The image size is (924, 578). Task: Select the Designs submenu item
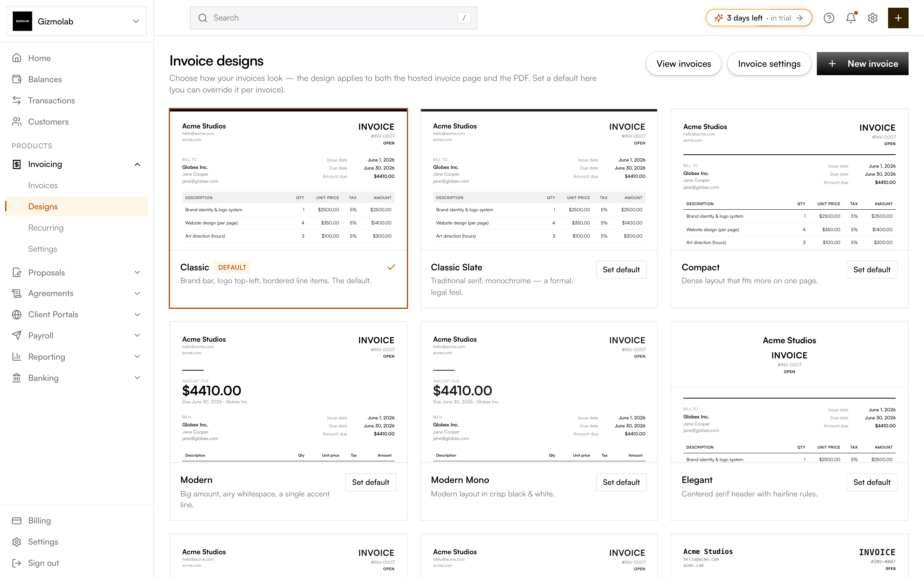click(x=77, y=206)
